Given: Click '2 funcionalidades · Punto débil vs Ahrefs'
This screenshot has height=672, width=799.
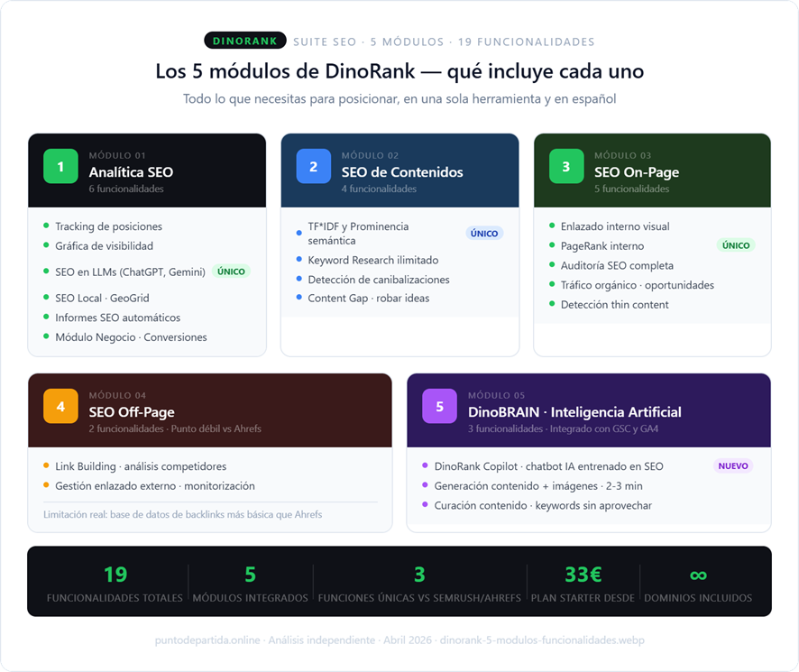Looking at the screenshot, I should (x=175, y=428).
